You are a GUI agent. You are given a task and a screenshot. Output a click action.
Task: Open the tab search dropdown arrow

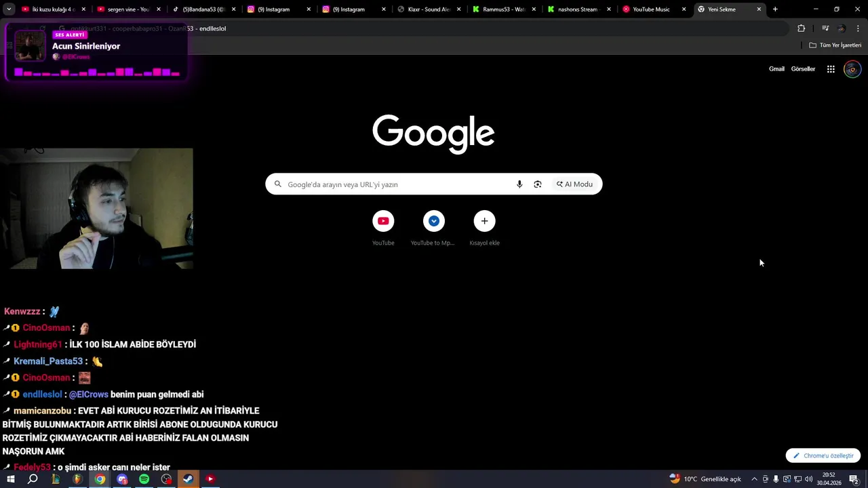pyautogui.click(x=9, y=9)
